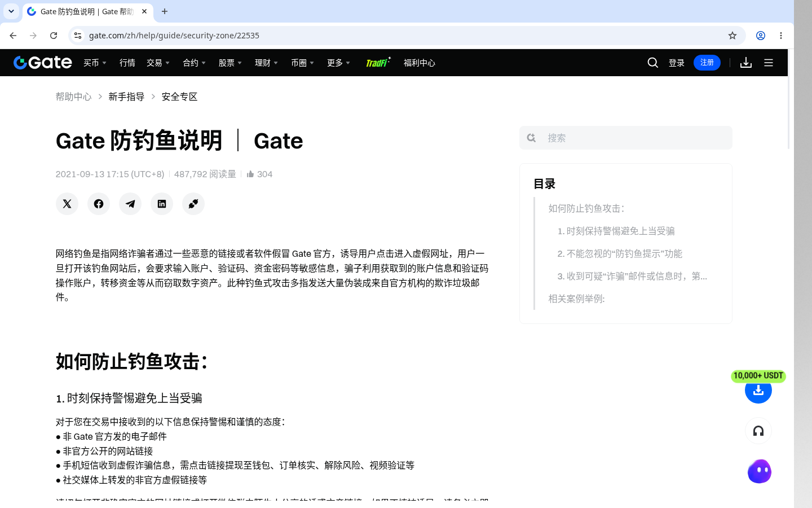This screenshot has width=812, height=508.
Task: Open the purple AI assistant bot icon
Action: coord(760,471)
